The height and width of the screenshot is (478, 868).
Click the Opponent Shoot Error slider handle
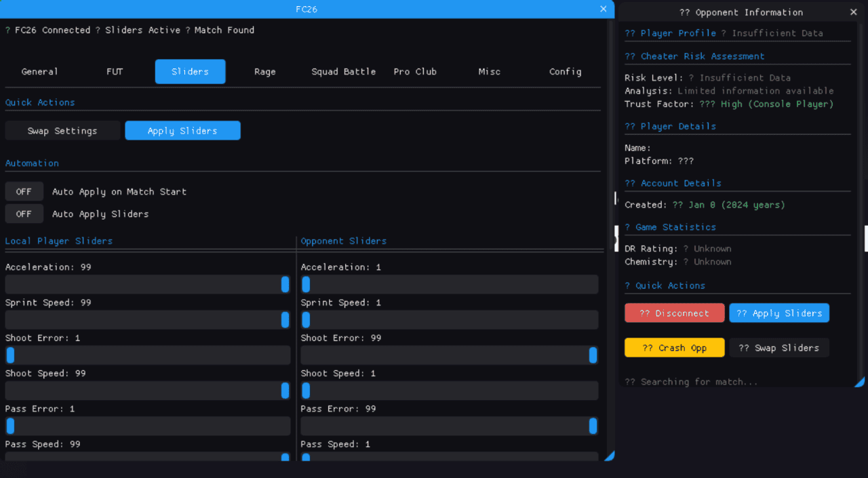[x=593, y=355]
